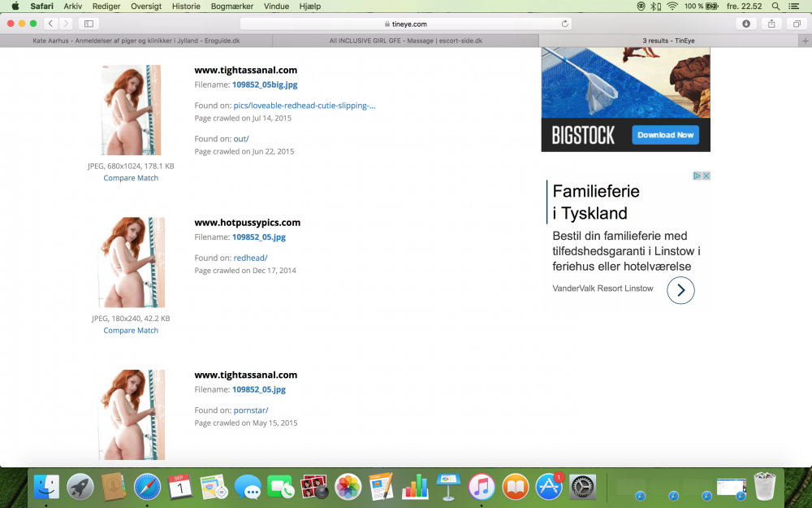Open Contacts from the Dock
Viewport: 812px width, 508px height.
114,487
